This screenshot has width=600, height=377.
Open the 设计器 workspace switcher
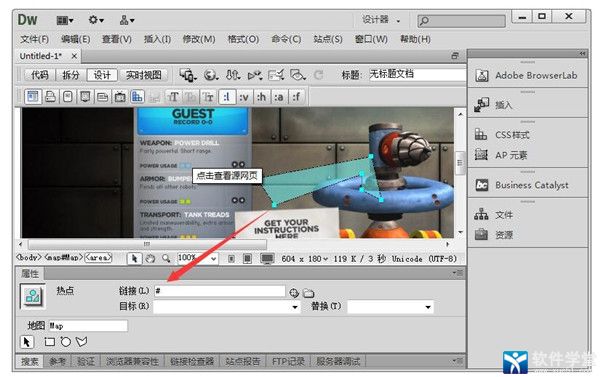coord(381,20)
